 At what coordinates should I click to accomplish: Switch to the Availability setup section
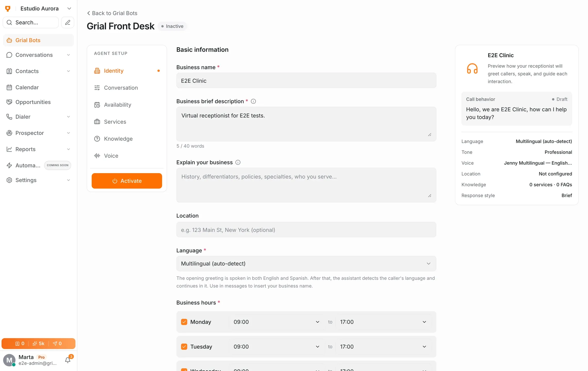click(x=127, y=105)
